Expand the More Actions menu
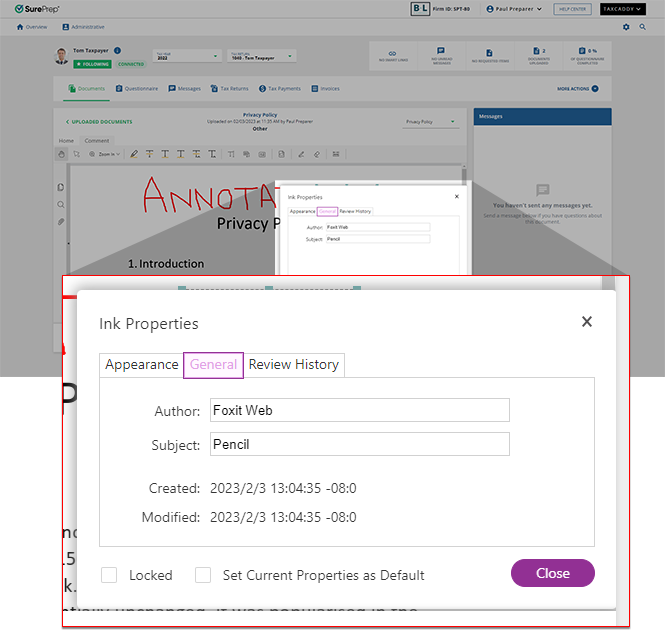This screenshot has width=665, height=634. (578, 89)
